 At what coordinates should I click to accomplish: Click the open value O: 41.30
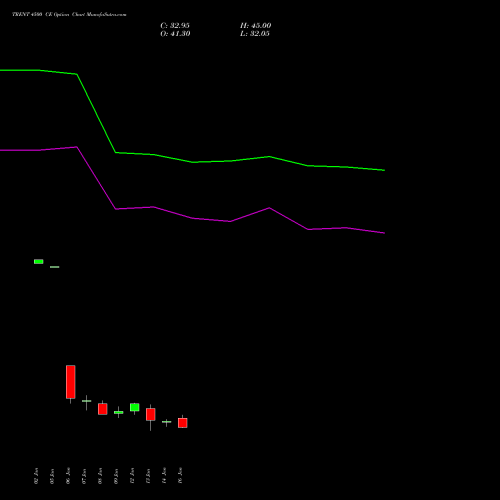pyautogui.click(x=175, y=34)
